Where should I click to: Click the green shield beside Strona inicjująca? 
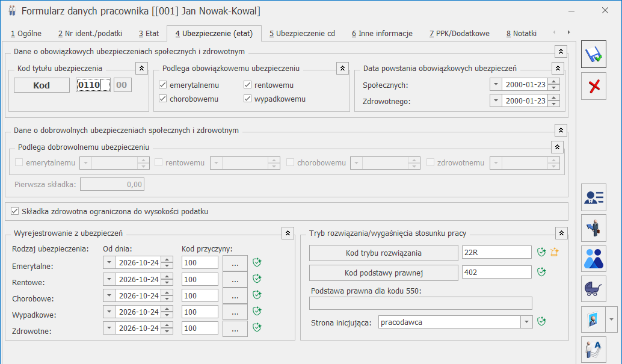(x=541, y=321)
